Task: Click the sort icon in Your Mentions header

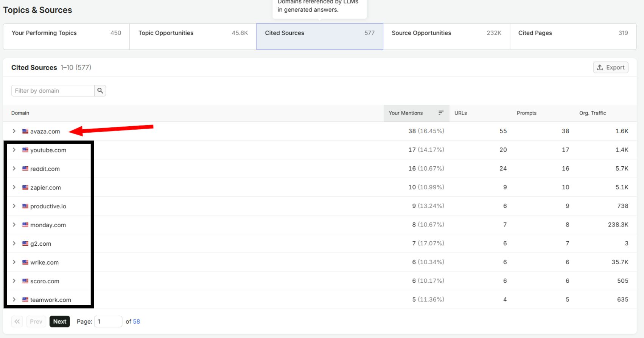Action: (x=441, y=113)
